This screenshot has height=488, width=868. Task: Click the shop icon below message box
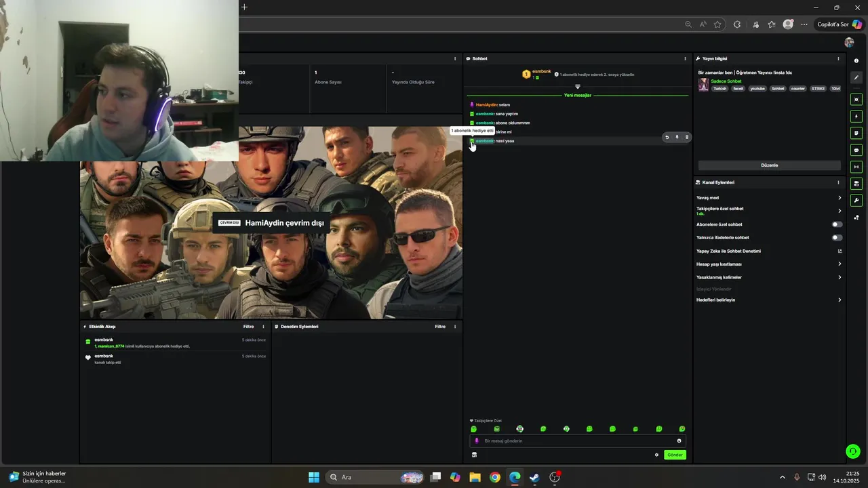point(474,455)
